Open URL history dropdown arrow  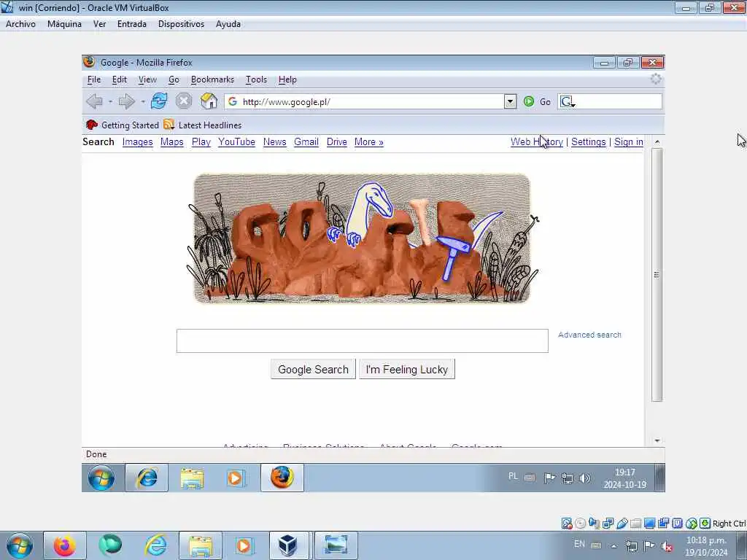point(510,101)
